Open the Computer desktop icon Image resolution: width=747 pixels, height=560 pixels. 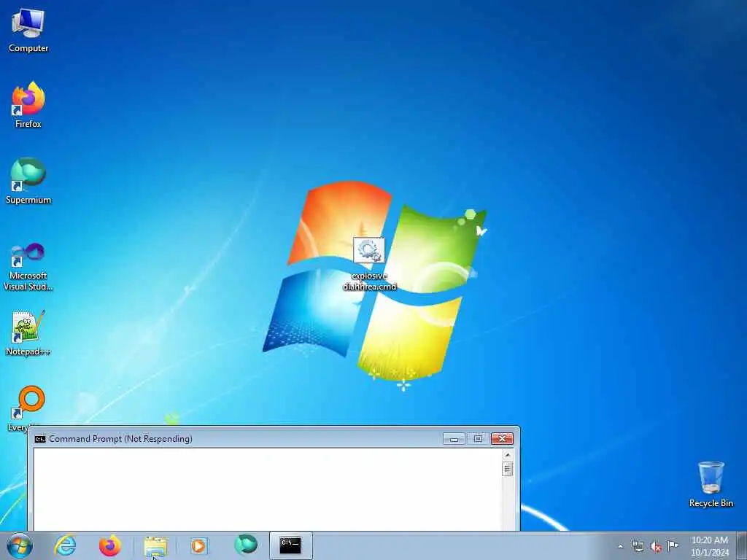(28, 30)
